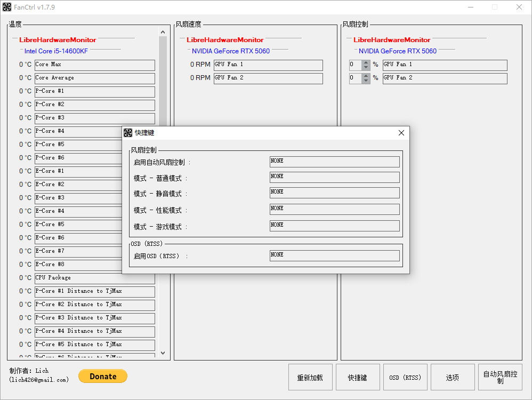Increase GPU Fan 1 percent with up arrow
The width and height of the screenshot is (532, 400).
pyautogui.click(x=366, y=62)
